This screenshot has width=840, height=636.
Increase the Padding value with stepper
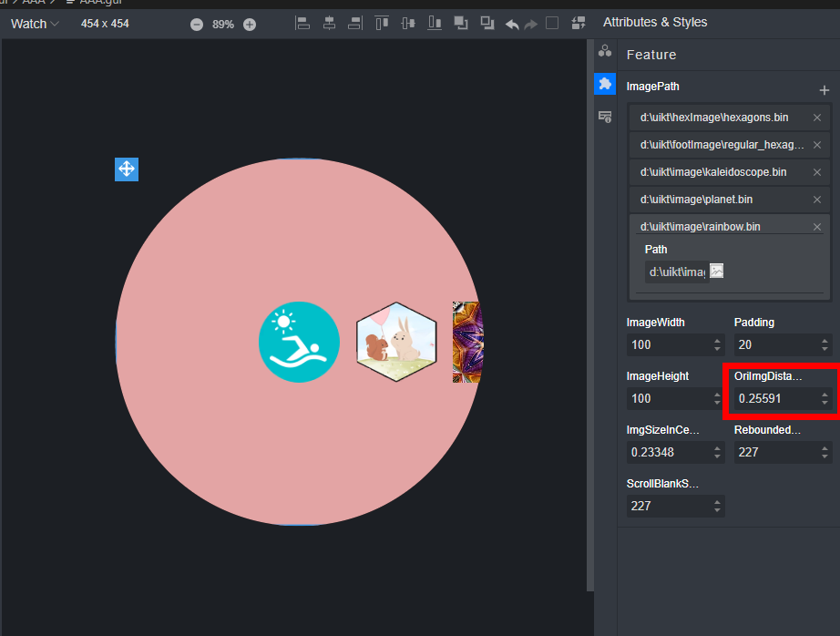click(825, 341)
